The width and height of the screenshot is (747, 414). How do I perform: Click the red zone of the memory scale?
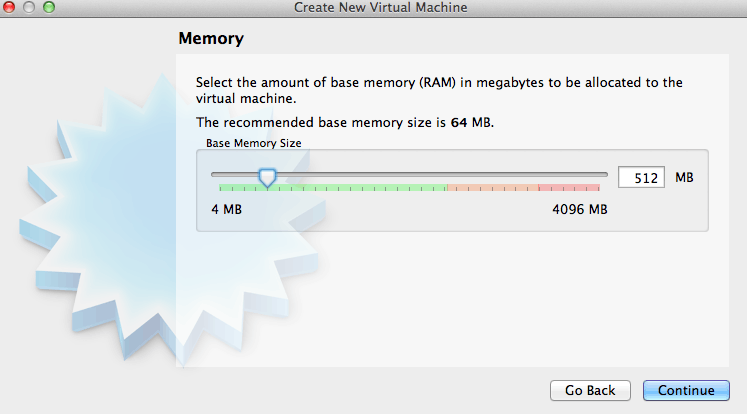(x=568, y=188)
